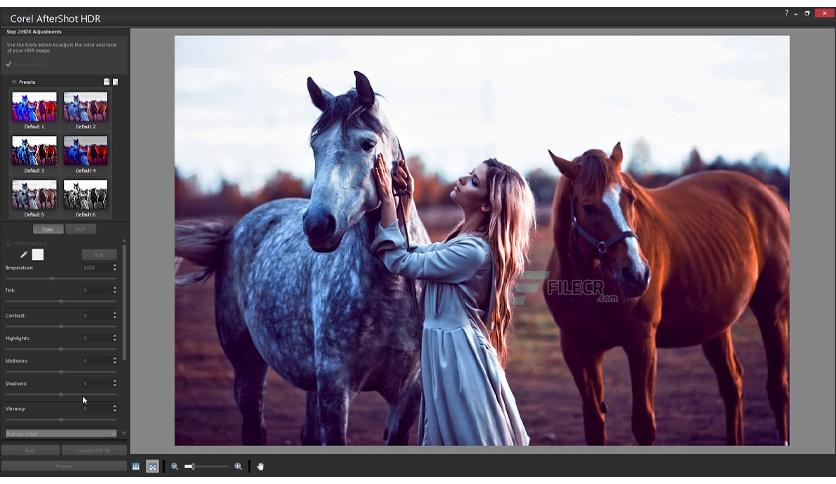
Task: Click the Process button
Action: (x=64, y=466)
